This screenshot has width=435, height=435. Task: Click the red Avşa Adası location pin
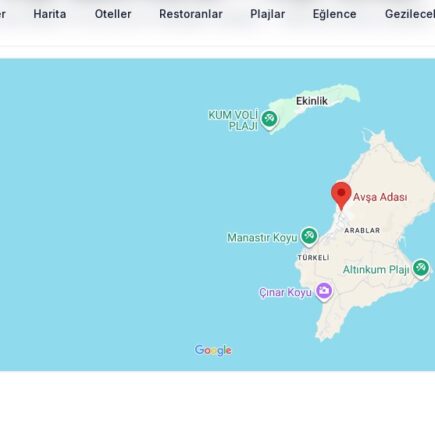coord(341,196)
